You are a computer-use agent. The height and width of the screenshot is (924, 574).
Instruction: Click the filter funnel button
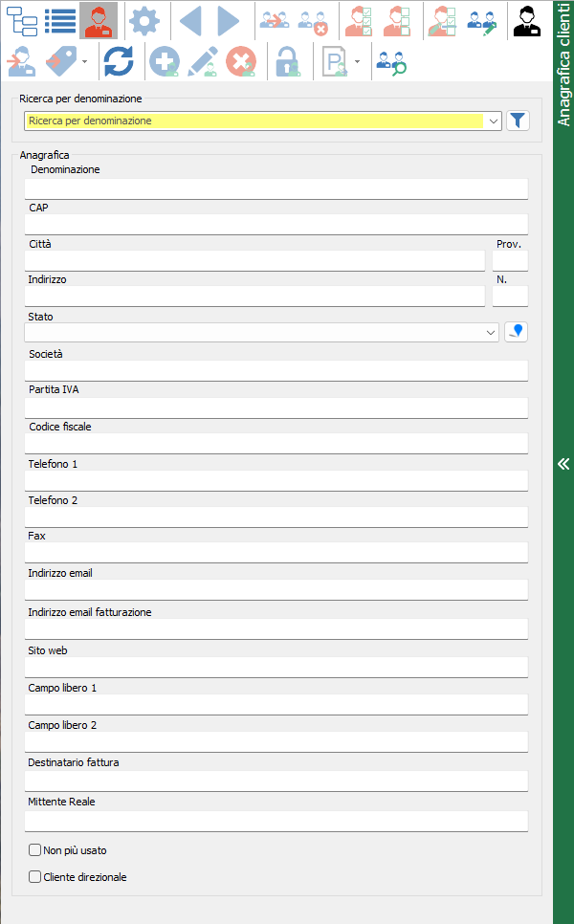coord(518,121)
